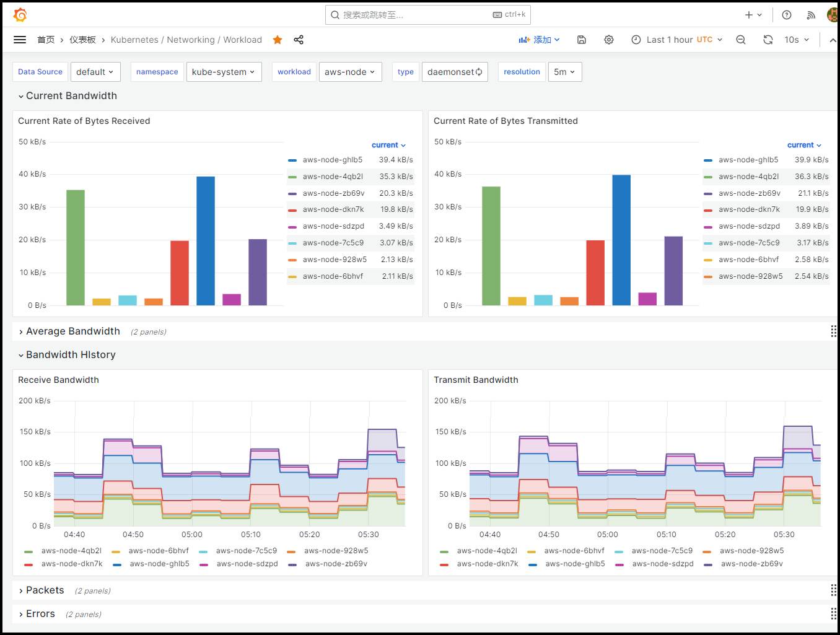The height and width of the screenshot is (635, 840).
Task: Toggle aws-node-dkn7k series in Bytes Received legend
Action: (333, 209)
